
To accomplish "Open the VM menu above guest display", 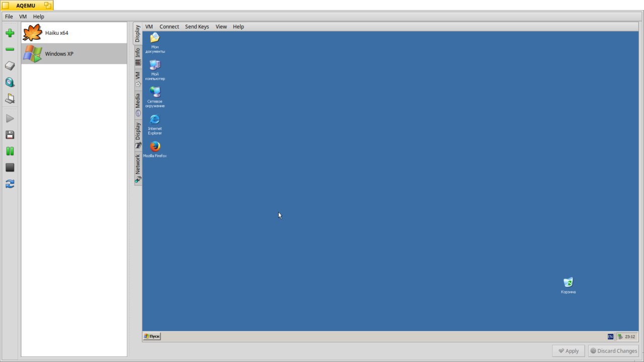I will pyautogui.click(x=149, y=27).
